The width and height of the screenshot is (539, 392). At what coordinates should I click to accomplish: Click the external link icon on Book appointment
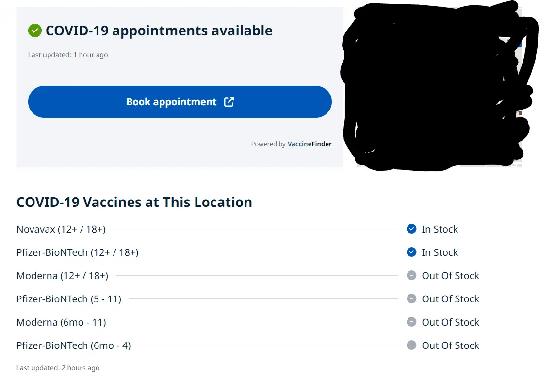click(x=229, y=102)
